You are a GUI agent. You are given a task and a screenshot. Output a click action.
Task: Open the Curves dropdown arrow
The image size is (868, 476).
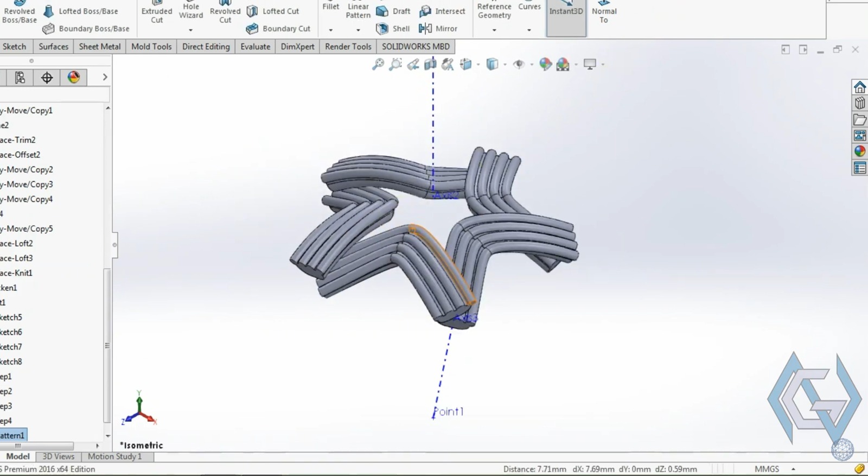click(529, 30)
